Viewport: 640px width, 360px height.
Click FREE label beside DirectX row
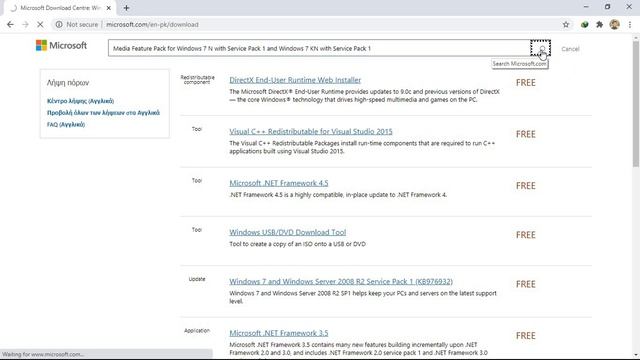(x=526, y=83)
